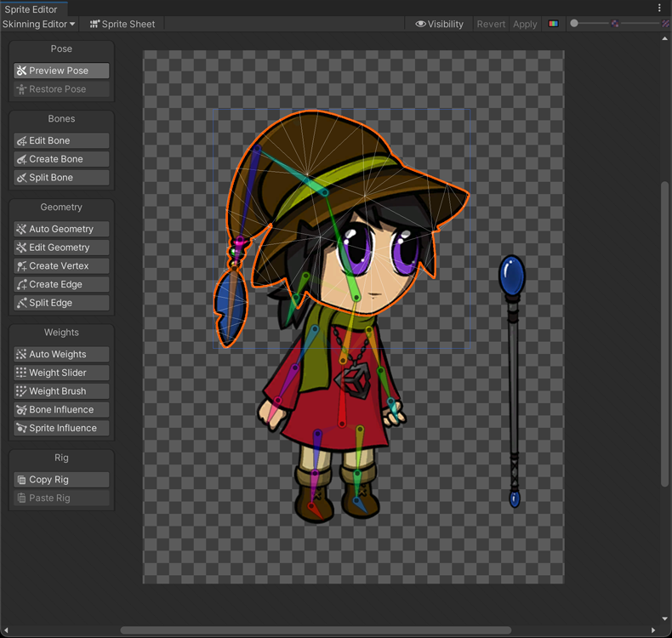Activate the Split Bone tool
This screenshot has width=672, height=638.
(x=61, y=178)
